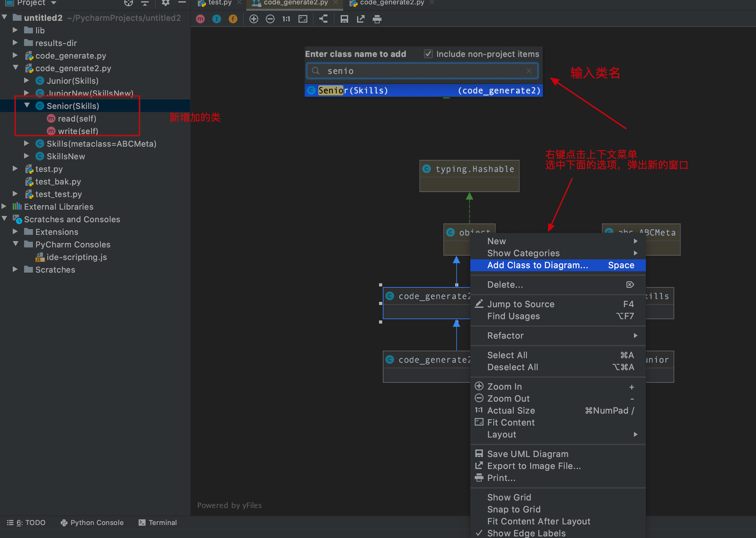Hide the Project panel with minus icon
Screen dimensions: 756x538
click(182, 3)
